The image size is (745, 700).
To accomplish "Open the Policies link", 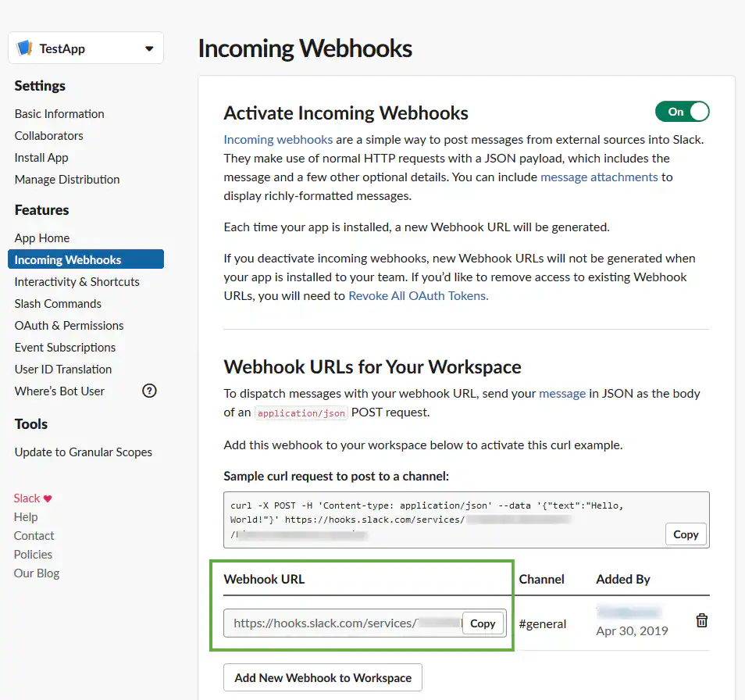I will tap(33, 555).
